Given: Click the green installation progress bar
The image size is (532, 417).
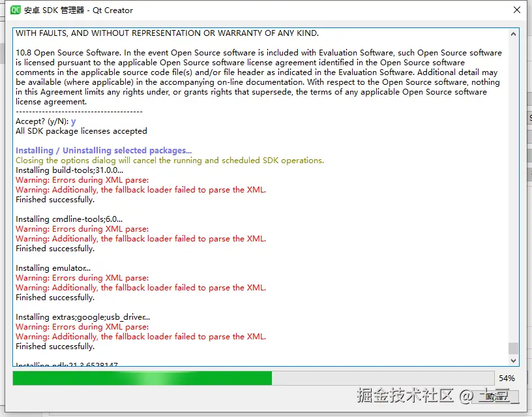Looking at the screenshot, I should tap(254, 378).
